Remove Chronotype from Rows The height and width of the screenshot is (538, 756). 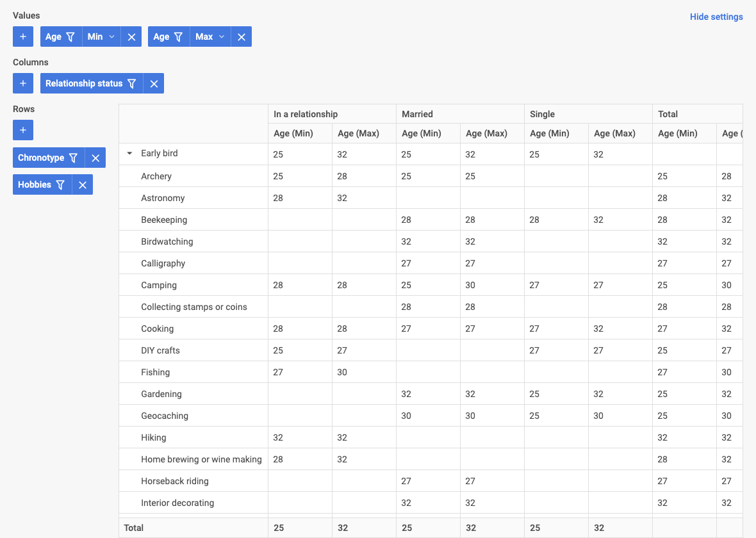point(95,158)
